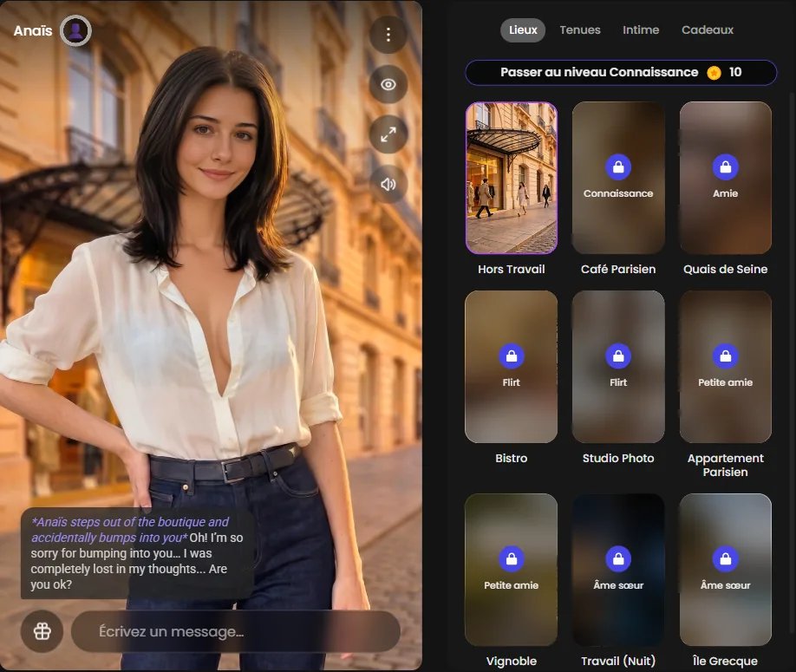Viewport: 796px width, 672px height.
Task: Click the lock icon on Île Grecque card
Action: [726, 558]
